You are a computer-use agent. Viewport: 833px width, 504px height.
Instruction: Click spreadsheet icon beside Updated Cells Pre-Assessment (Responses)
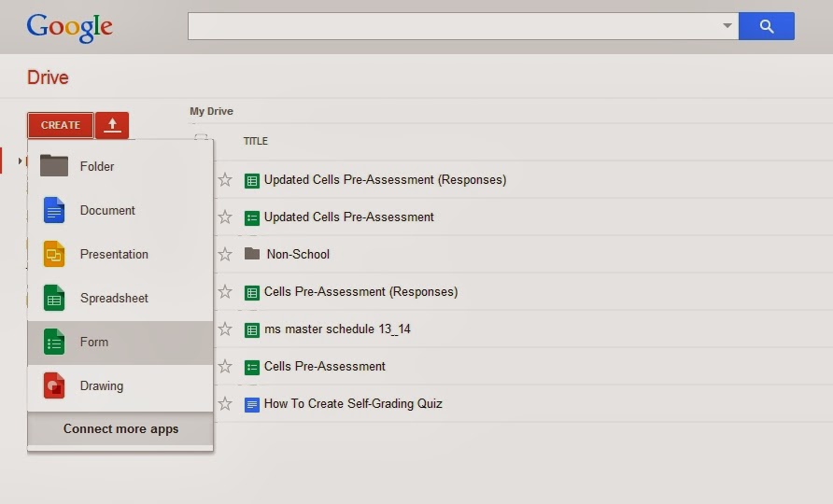click(x=252, y=180)
